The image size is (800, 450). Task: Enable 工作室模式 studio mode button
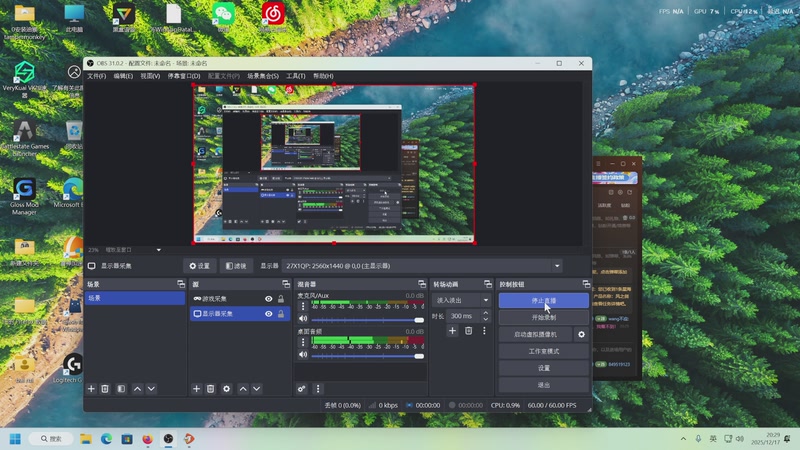(x=543, y=352)
